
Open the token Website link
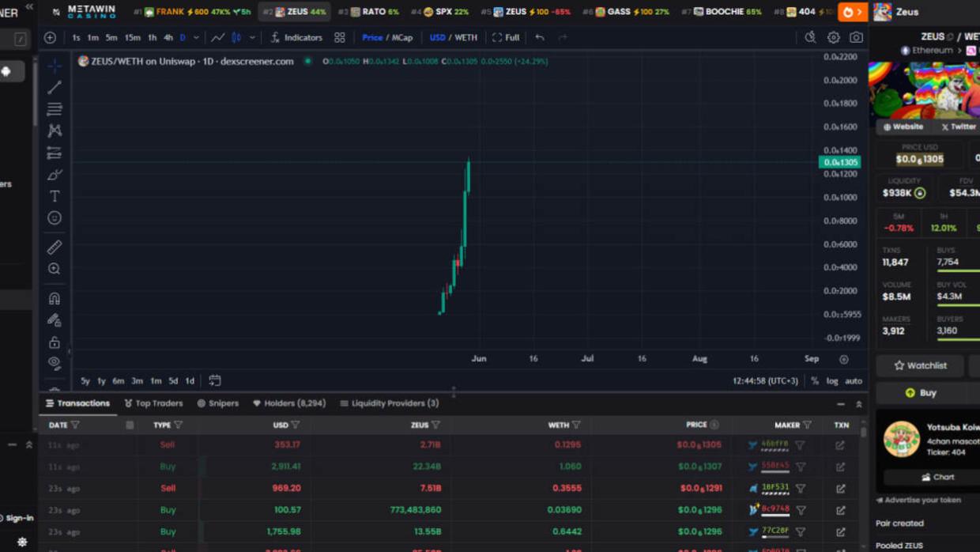point(903,127)
